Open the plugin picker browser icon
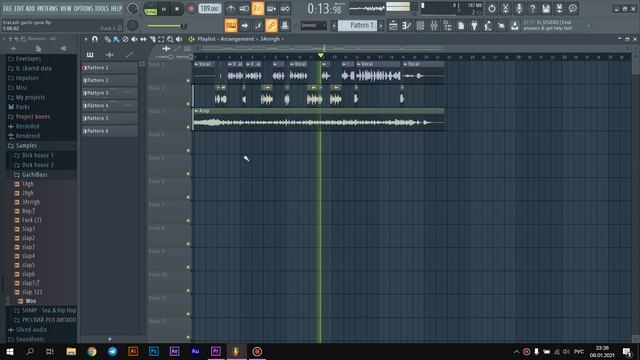 click(447, 26)
